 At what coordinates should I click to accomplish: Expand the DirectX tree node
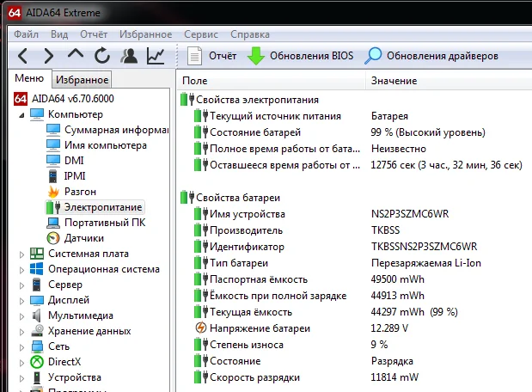(x=21, y=363)
